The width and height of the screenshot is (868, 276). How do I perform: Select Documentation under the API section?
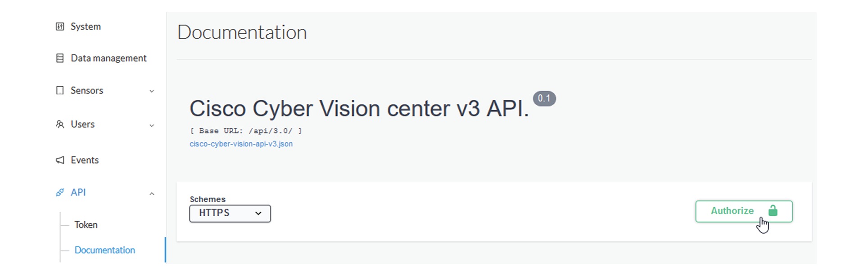[x=104, y=250]
